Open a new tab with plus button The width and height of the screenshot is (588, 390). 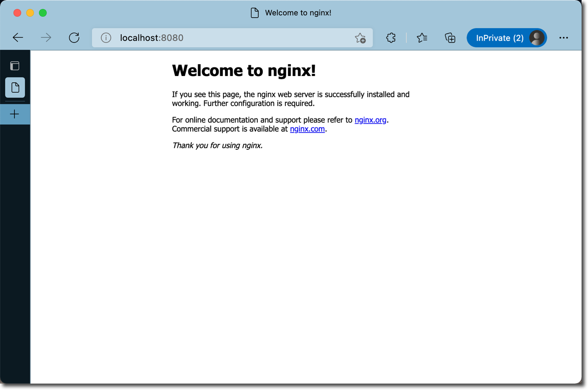15,114
